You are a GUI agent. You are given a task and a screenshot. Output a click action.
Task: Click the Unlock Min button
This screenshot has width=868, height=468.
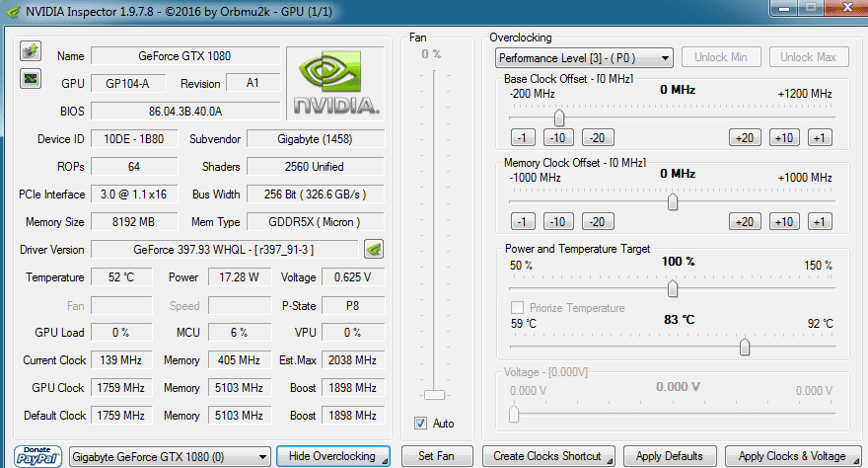pyautogui.click(x=721, y=57)
